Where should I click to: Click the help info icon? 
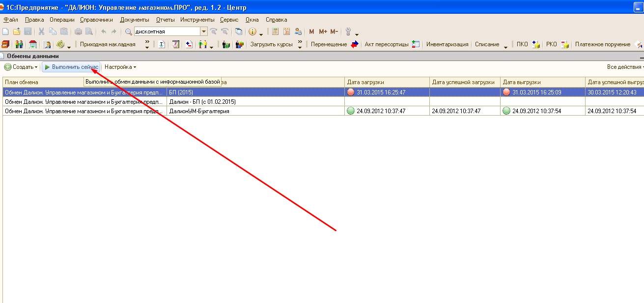point(252,31)
